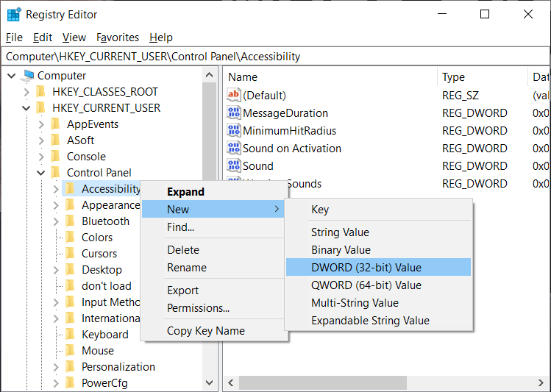
Task: Choose Delete from the context menu
Action: (213, 250)
